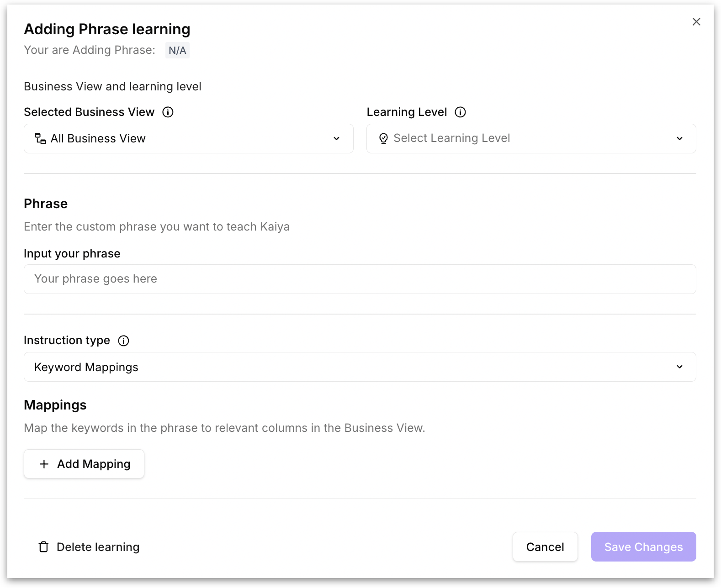Open the Keyword Mappings instruction type dropdown
This screenshot has height=588, width=721.
click(x=360, y=367)
